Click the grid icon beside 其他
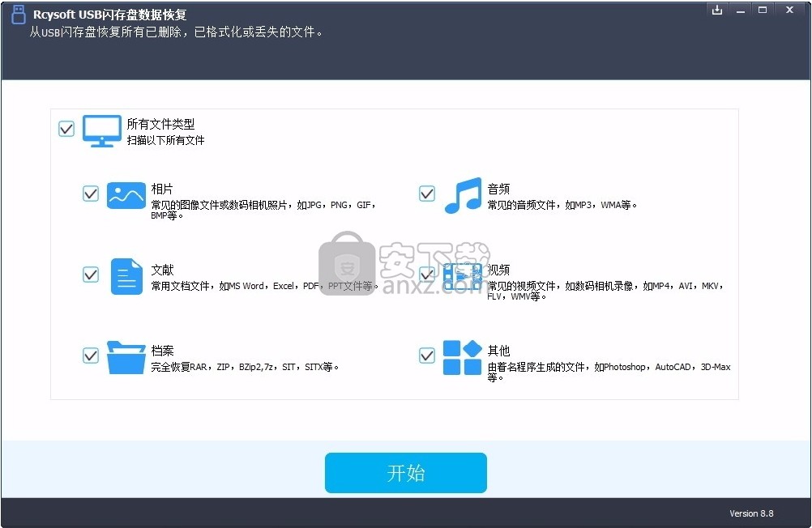The width and height of the screenshot is (812, 528). click(x=462, y=356)
